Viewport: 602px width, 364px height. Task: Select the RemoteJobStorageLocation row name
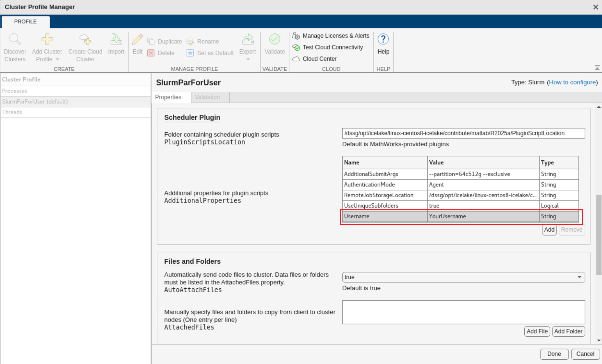384,195
